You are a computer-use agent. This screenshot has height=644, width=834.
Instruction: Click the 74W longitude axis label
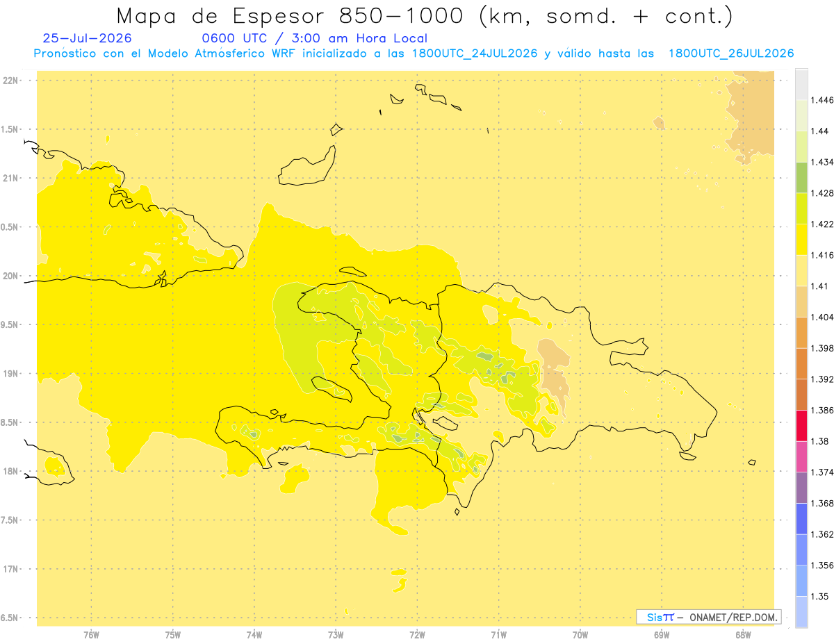click(254, 634)
